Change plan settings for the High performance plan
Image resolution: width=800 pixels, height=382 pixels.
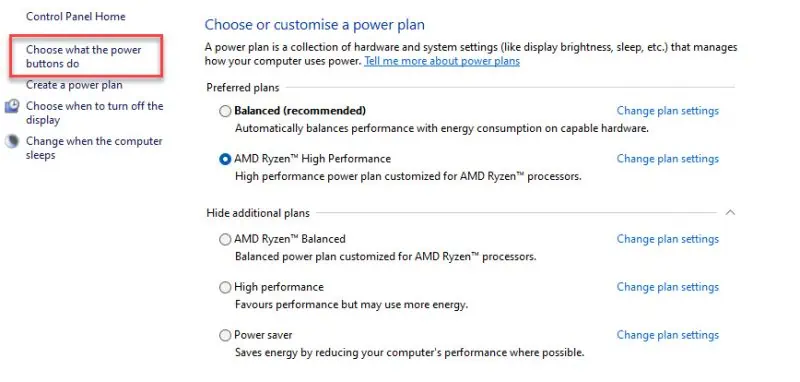click(667, 287)
